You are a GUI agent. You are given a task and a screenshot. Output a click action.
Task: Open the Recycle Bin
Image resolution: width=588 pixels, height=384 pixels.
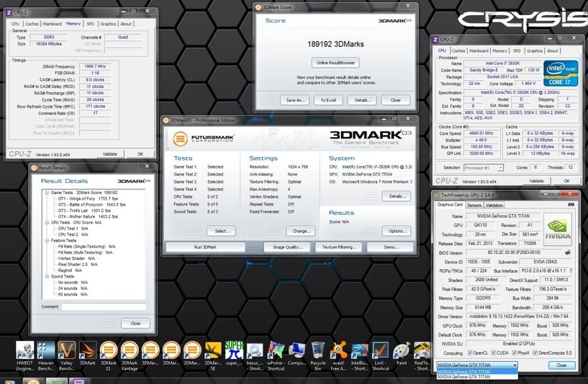coord(318,355)
